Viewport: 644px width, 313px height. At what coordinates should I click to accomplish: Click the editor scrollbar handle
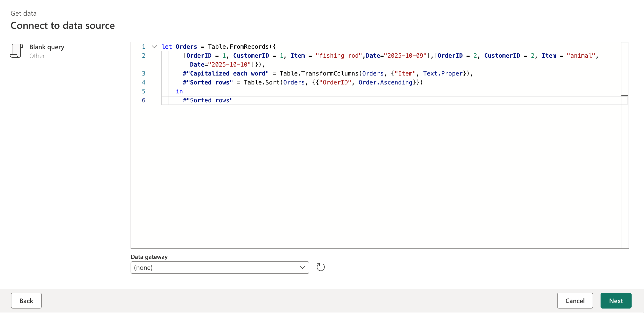click(625, 96)
